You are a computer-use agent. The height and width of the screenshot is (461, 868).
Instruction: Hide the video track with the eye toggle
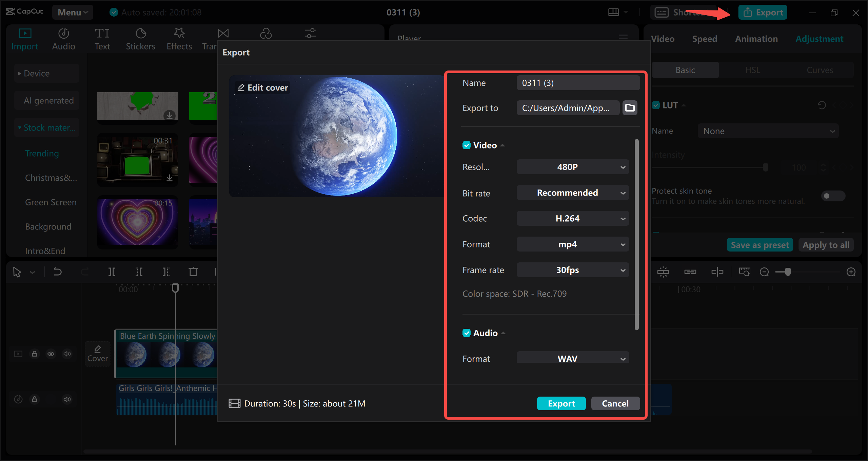tap(51, 354)
